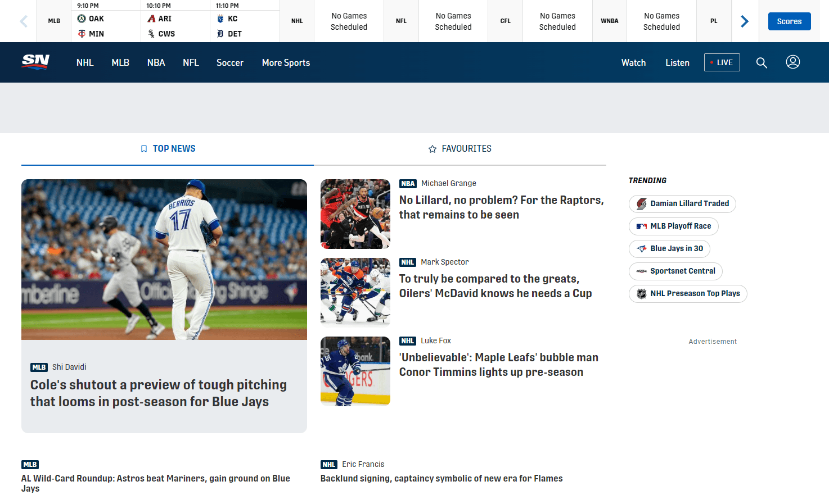Open the NBA navigation menu
The height and width of the screenshot is (504, 829).
(156, 62)
